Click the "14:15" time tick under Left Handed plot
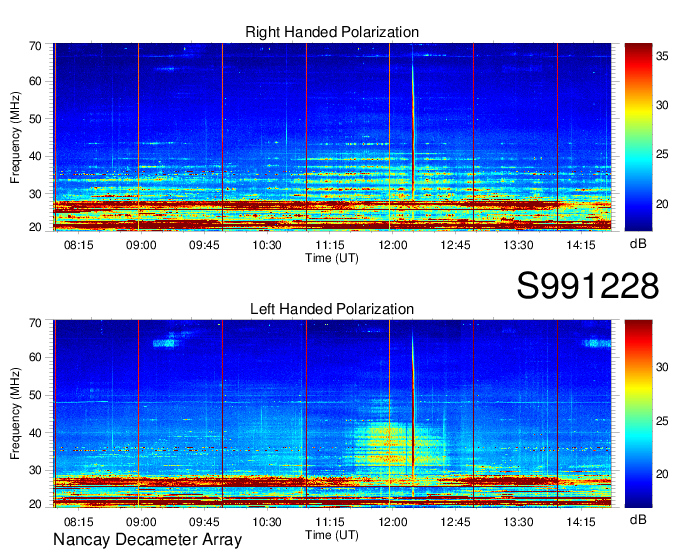The width and height of the screenshot is (680, 552). 581,522
